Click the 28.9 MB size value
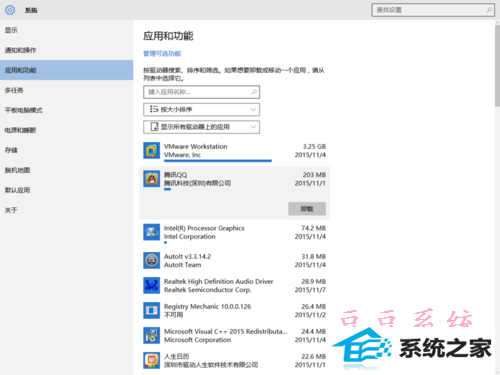This screenshot has height=375, width=500. [313, 281]
